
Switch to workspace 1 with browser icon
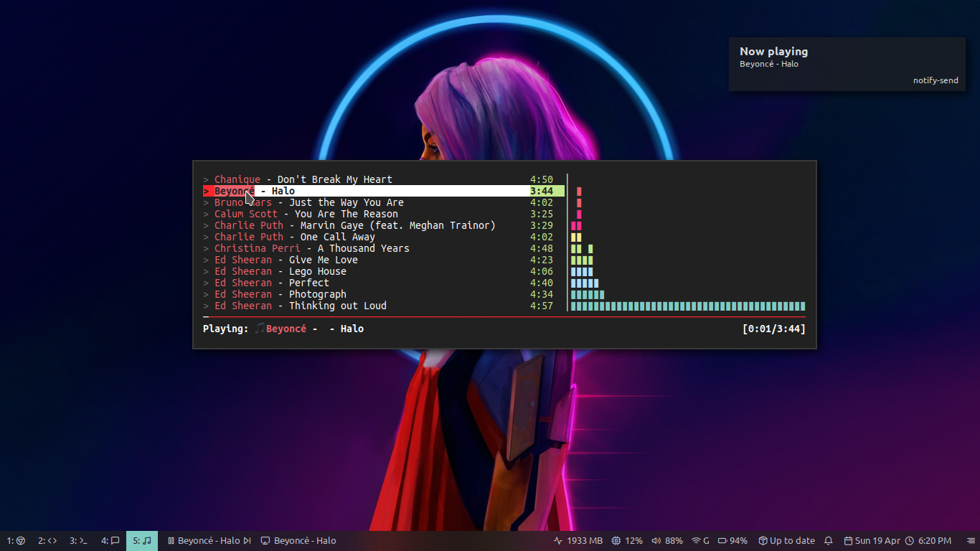(x=16, y=541)
